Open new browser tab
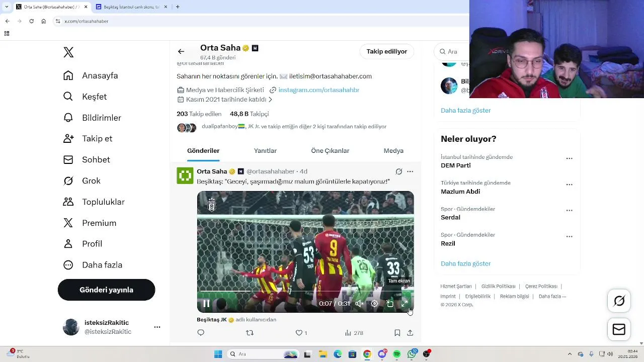 [178, 7]
